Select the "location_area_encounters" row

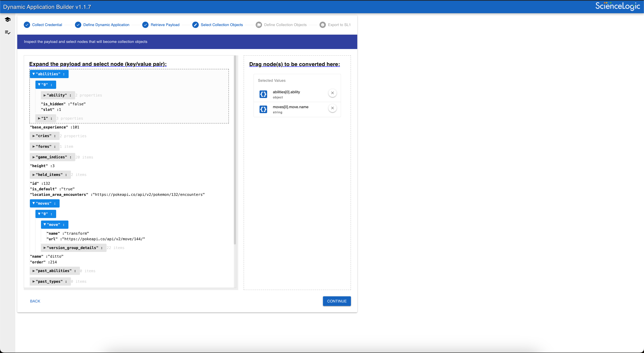[x=117, y=194]
